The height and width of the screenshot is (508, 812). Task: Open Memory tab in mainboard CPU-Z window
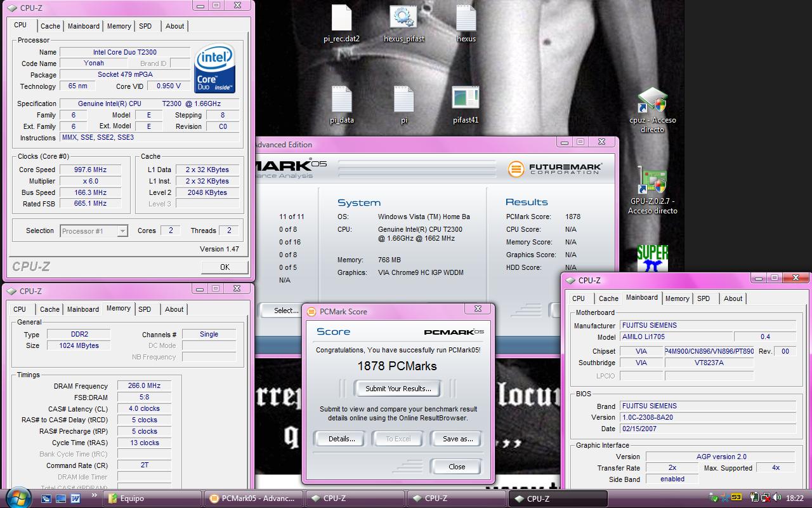pyautogui.click(x=677, y=298)
